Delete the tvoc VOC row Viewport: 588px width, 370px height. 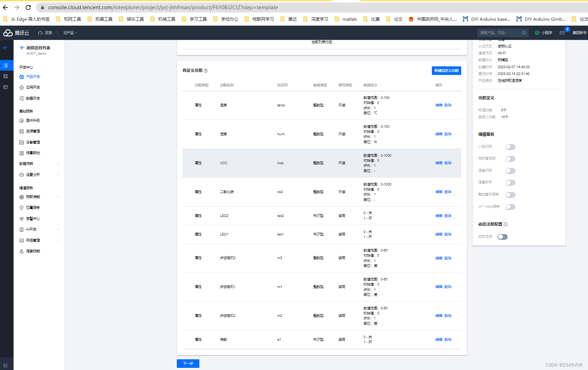(x=448, y=163)
